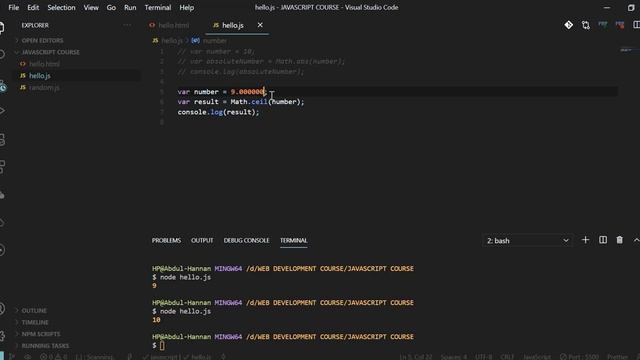Click the 'number' breadcrumb symbol
This screenshot has width=640, height=360.
click(215, 41)
